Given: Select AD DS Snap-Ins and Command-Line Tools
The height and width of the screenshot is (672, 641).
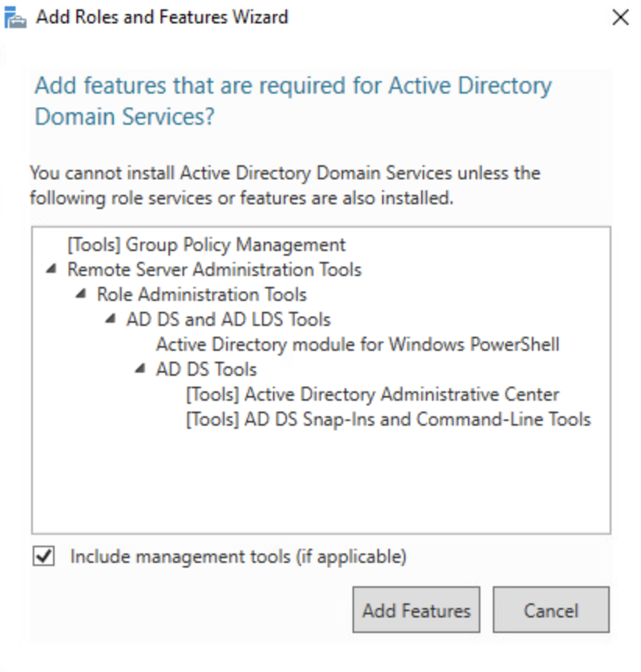Looking at the screenshot, I should (388, 419).
